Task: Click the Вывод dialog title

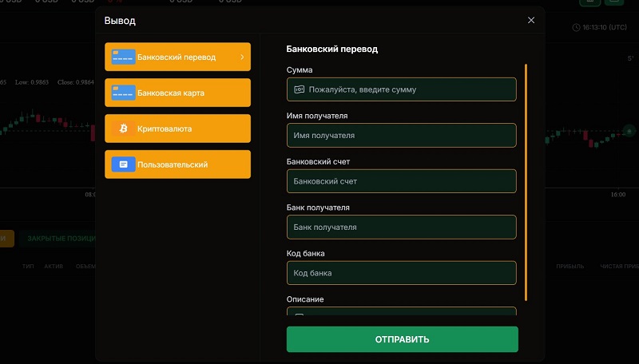Action: (x=120, y=21)
